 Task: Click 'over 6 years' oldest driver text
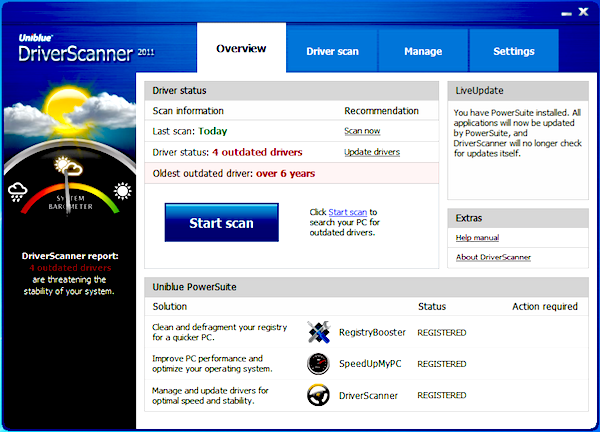(285, 173)
